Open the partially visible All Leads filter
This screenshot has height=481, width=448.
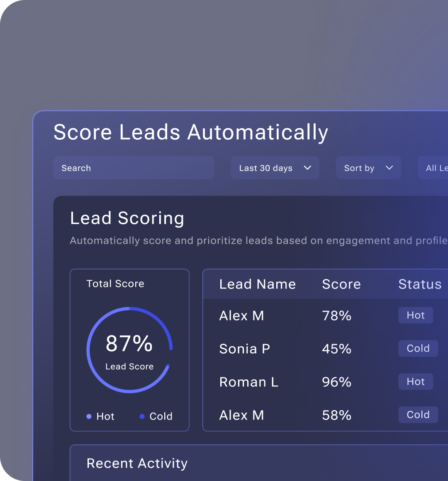click(x=434, y=168)
